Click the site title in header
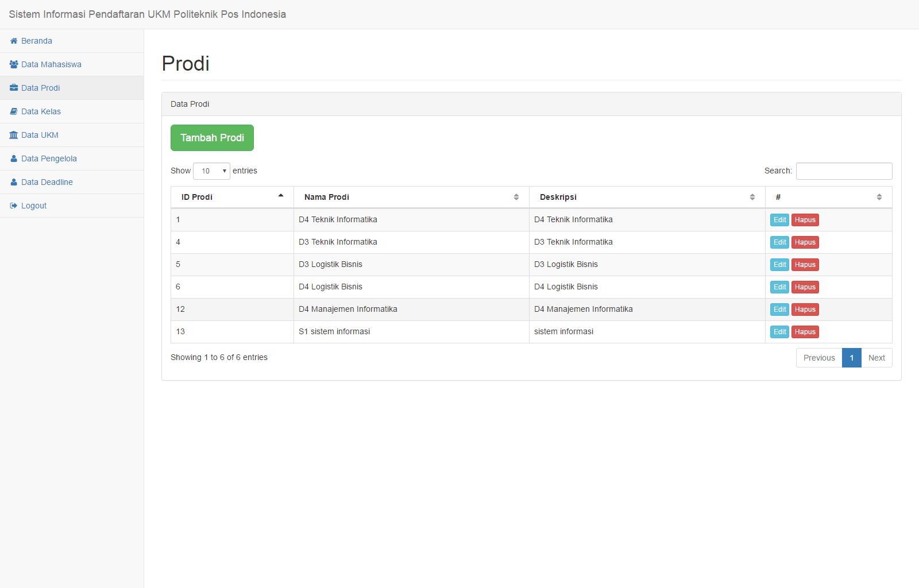919x588 pixels. [147, 14]
